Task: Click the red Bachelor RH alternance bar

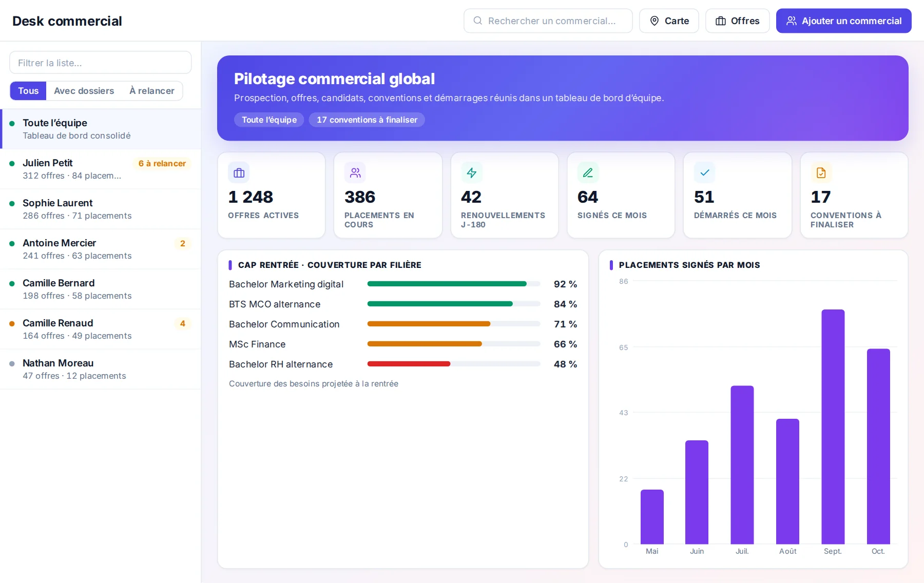Action: point(409,364)
